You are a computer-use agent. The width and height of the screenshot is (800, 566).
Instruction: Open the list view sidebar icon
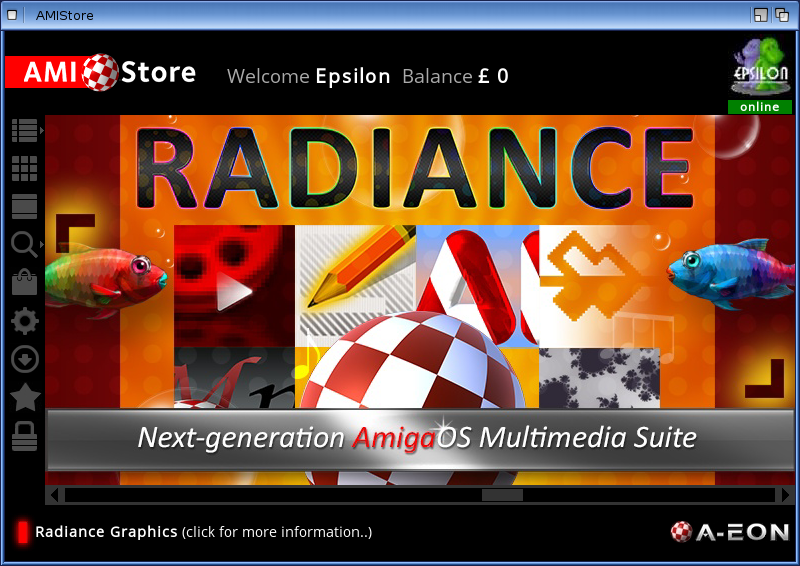point(24,130)
